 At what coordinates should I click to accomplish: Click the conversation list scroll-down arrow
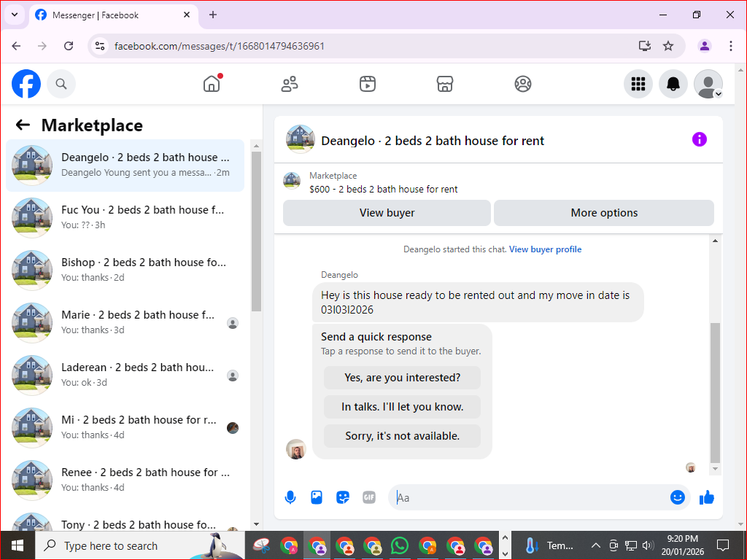256,524
